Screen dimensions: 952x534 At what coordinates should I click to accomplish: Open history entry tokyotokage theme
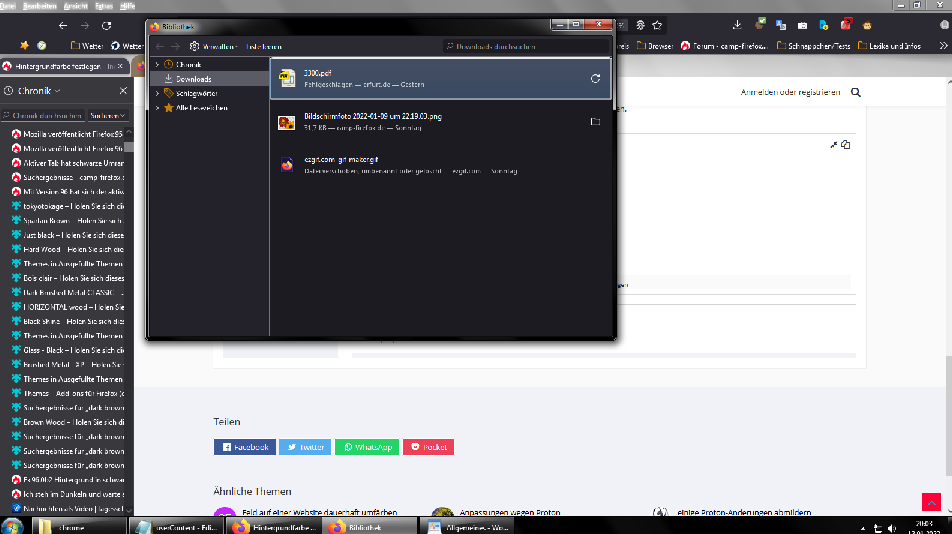(67, 206)
